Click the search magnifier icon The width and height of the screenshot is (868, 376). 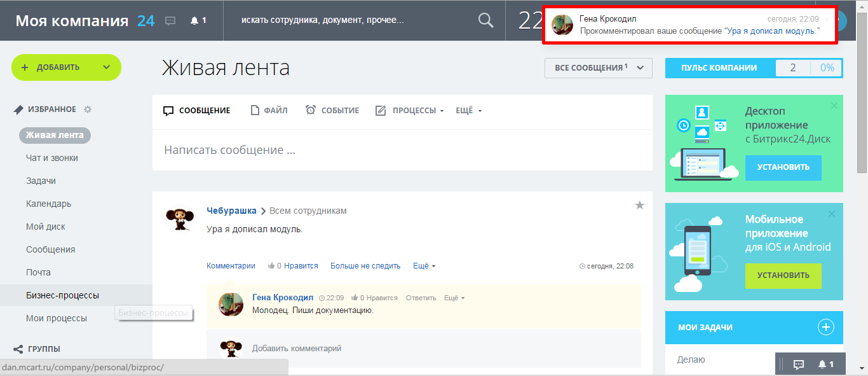click(485, 20)
